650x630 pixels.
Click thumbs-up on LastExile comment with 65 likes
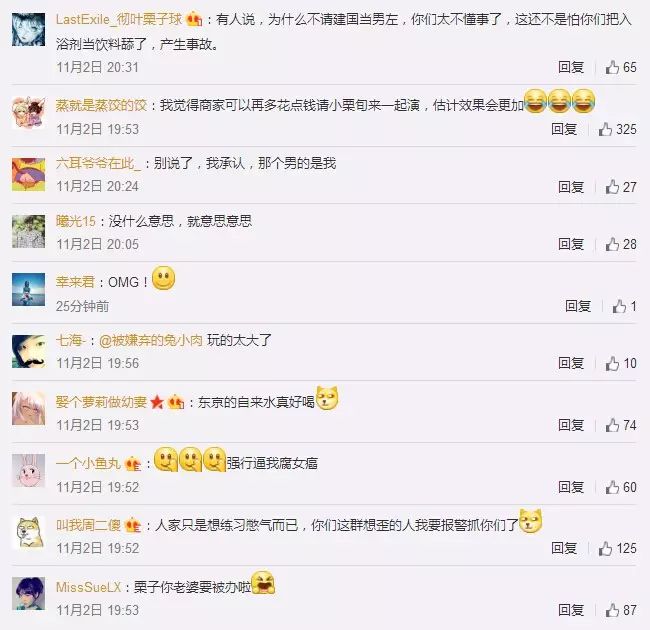point(612,67)
